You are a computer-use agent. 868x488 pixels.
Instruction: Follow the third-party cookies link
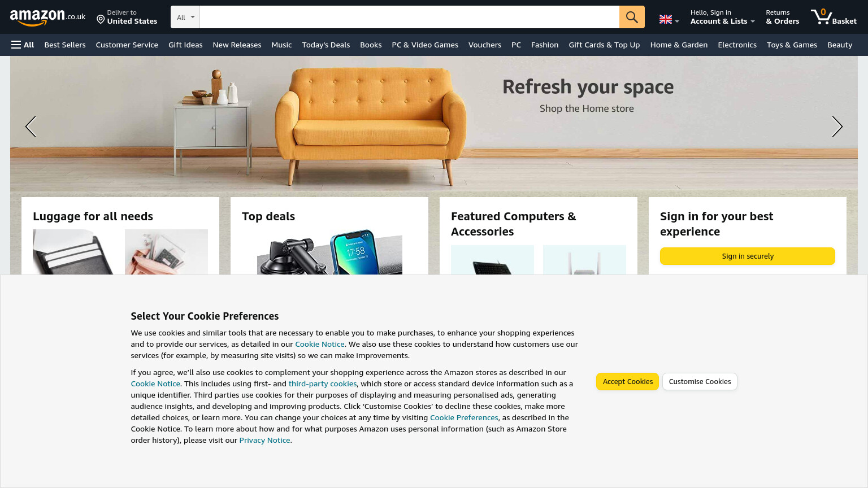pos(323,384)
